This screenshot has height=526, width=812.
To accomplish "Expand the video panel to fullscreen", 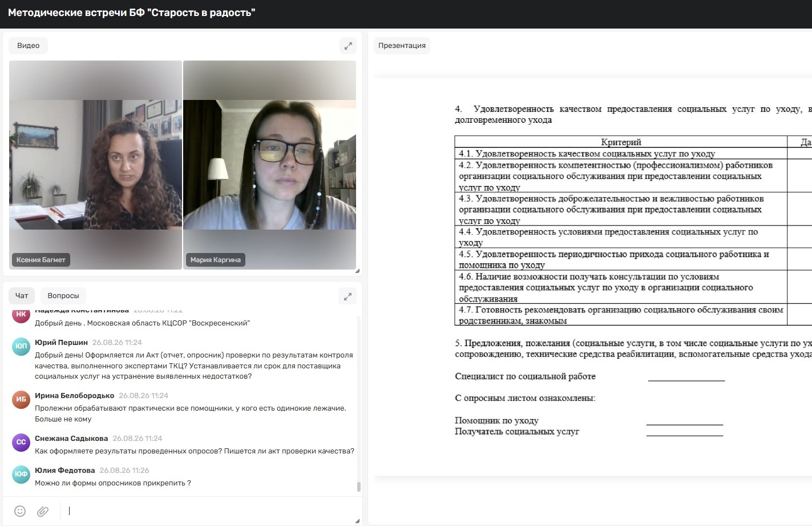I will (x=348, y=46).
